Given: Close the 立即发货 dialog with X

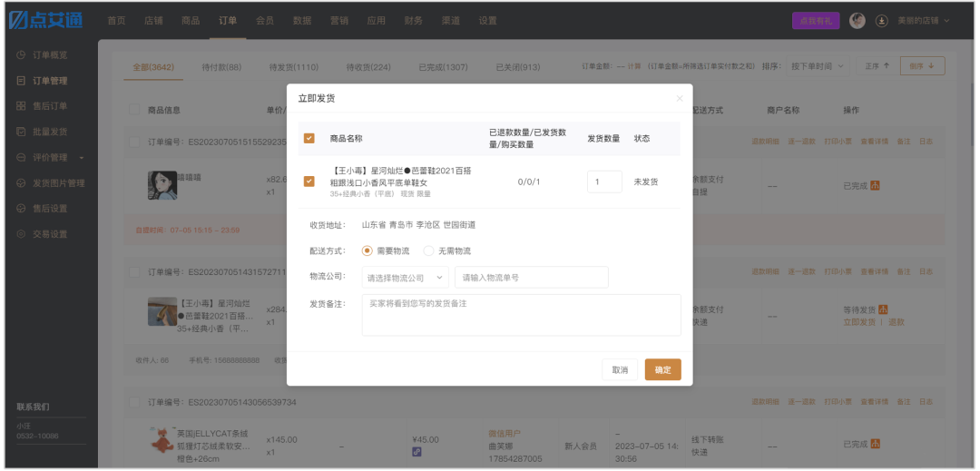Looking at the screenshot, I should tap(680, 99).
